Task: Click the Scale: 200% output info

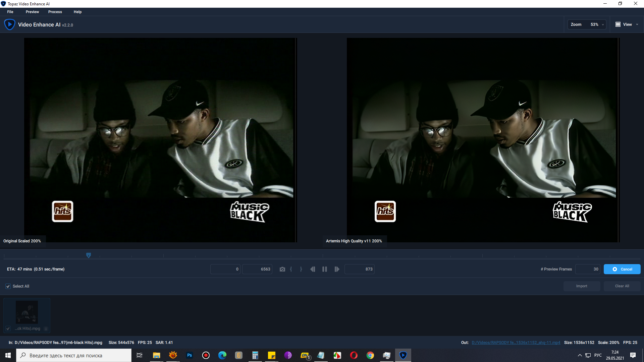Action: coord(608,343)
